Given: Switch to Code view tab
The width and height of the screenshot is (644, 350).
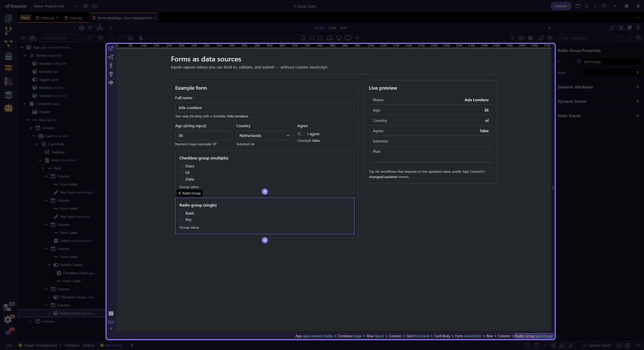Looking at the screenshot, I should click(x=332, y=28).
